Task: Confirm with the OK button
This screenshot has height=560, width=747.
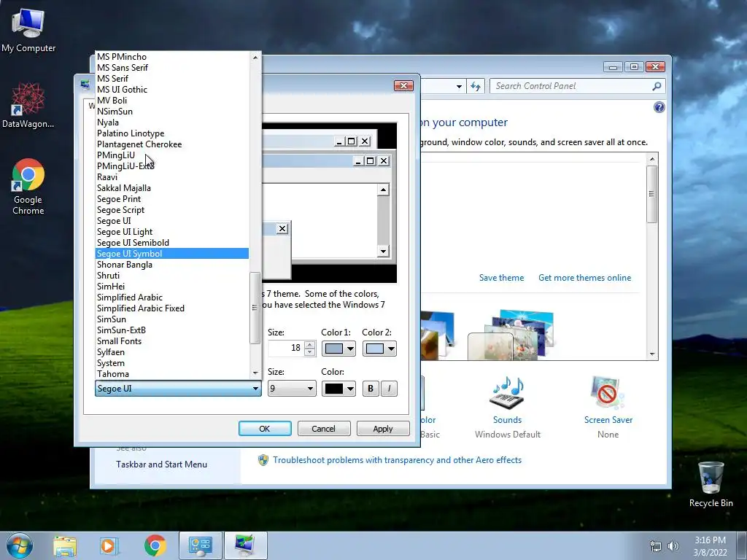Action: (265, 429)
